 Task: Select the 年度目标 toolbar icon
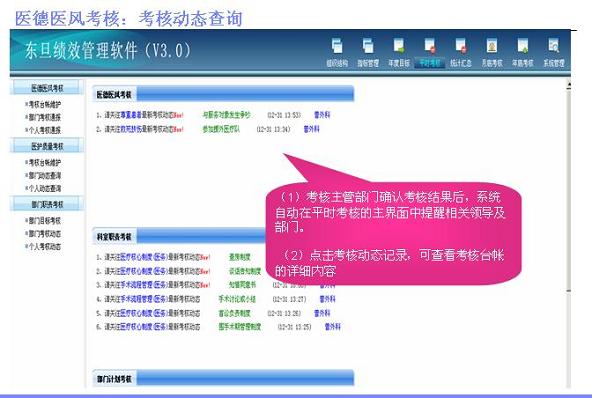click(399, 52)
